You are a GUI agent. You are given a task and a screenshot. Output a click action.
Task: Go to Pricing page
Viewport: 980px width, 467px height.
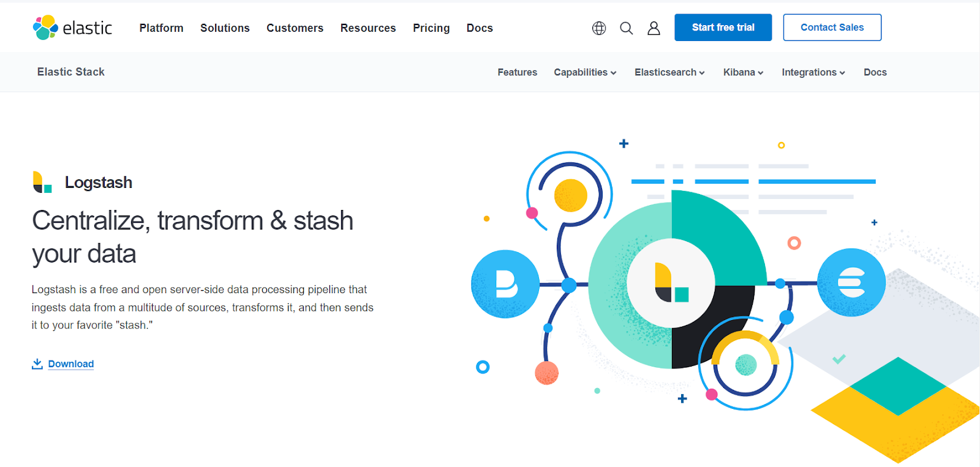(x=431, y=28)
